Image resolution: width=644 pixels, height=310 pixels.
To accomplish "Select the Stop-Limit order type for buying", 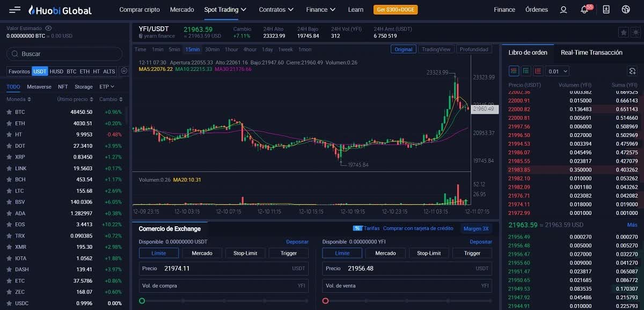I will [245, 253].
